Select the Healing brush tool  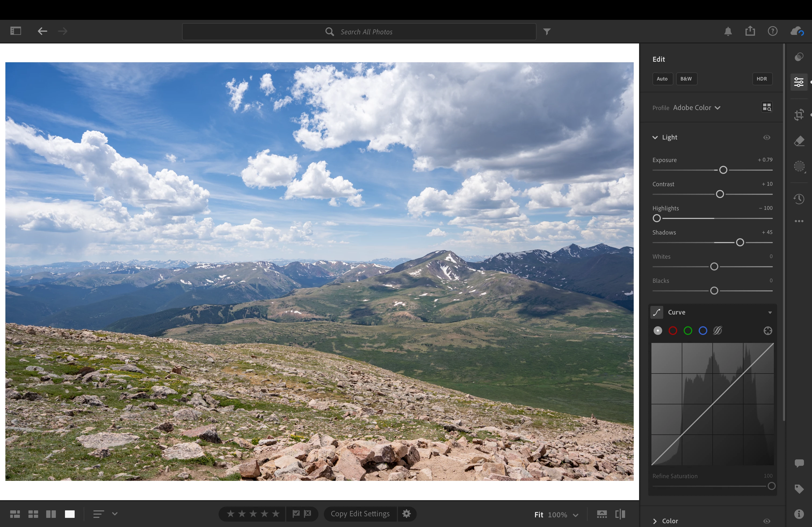pos(799,141)
